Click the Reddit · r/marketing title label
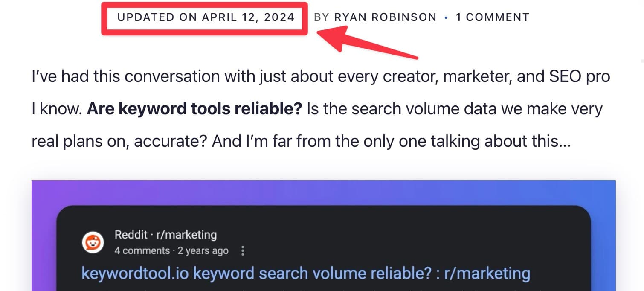 pyautogui.click(x=165, y=235)
